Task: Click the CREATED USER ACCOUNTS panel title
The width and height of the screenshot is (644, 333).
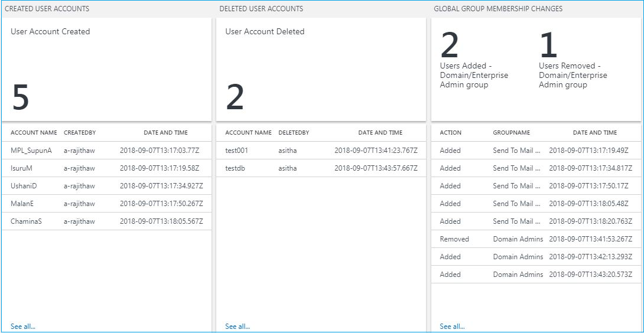Action: pyautogui.click(x=47, y=9)
